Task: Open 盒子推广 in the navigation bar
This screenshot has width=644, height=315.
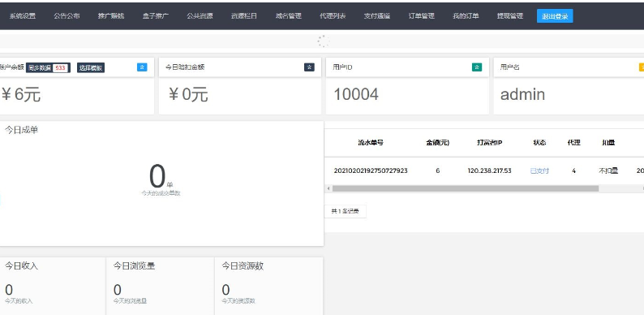Action: (x=156, y=16)
